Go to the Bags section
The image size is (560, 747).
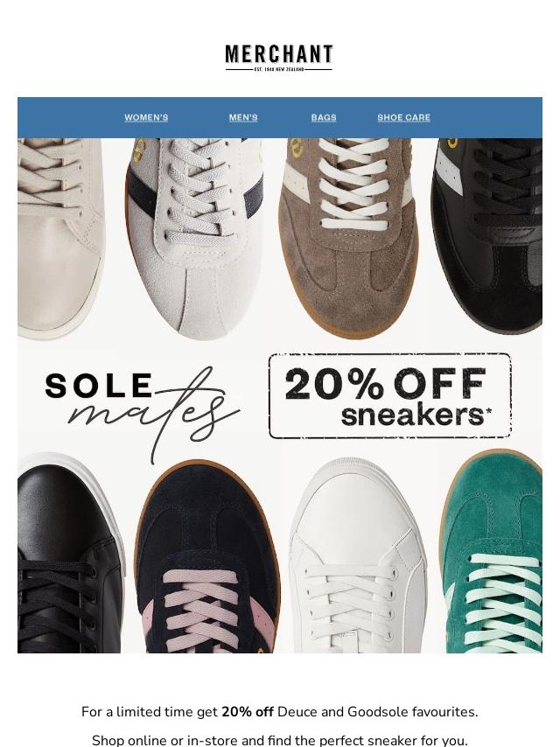click(x=324, y=117)
